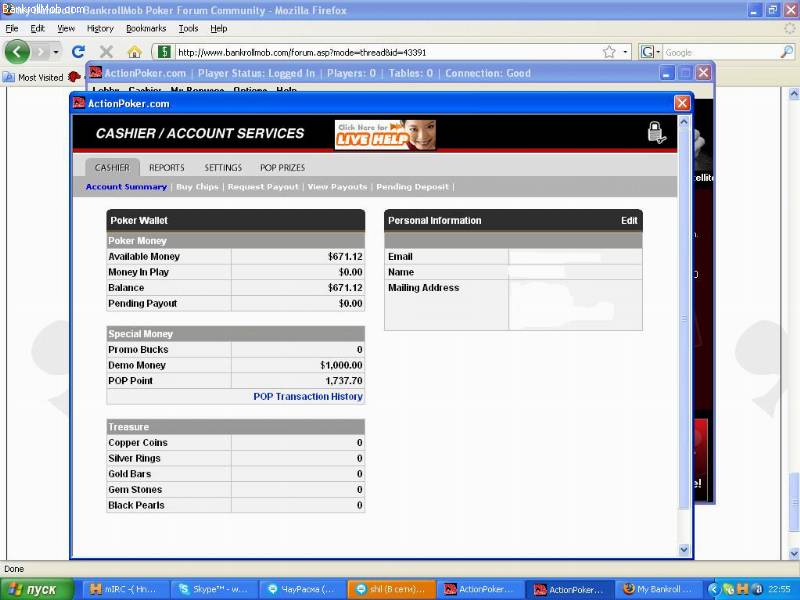Open the Google search engine selector
This screenshot has height=600, width=800.
(x=650, y=52)
